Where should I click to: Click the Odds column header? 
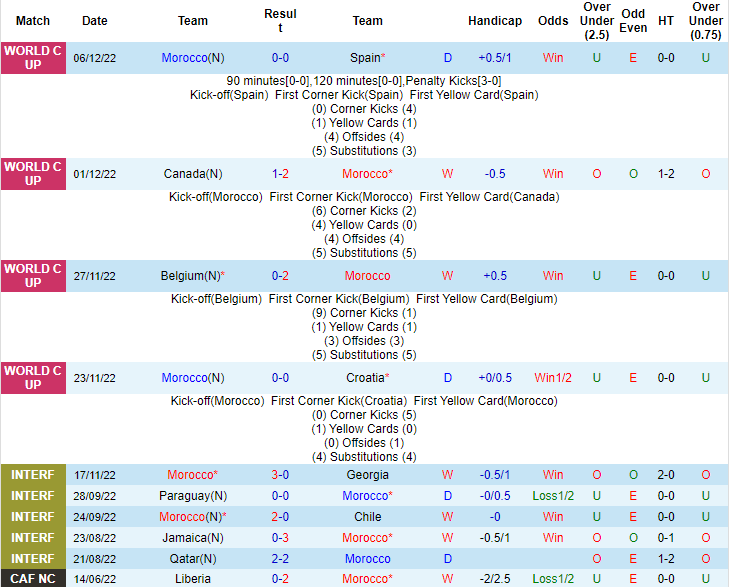pos(553,21)
